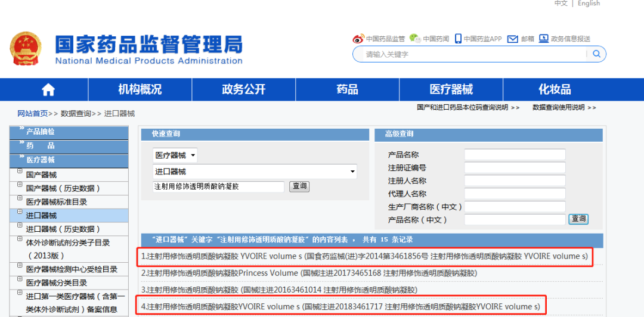Viewport: 644px width, 317px height.
Task: Open result 4 国械注进20183461717 record
Action: (x=340, y=307)
